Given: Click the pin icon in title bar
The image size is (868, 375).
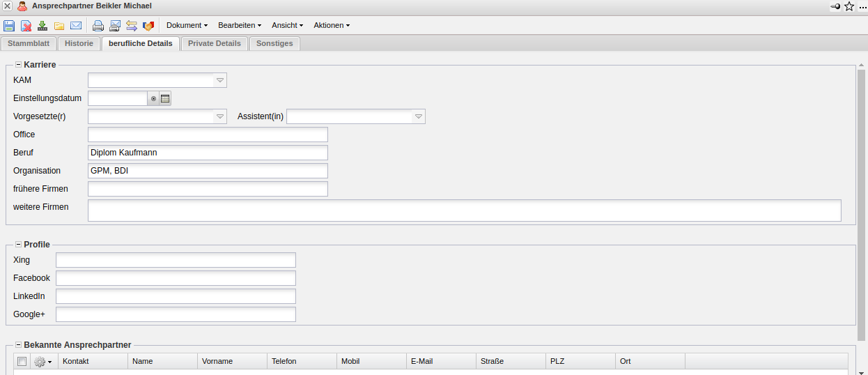Looking at the screenshot, I should click(835, 6).
